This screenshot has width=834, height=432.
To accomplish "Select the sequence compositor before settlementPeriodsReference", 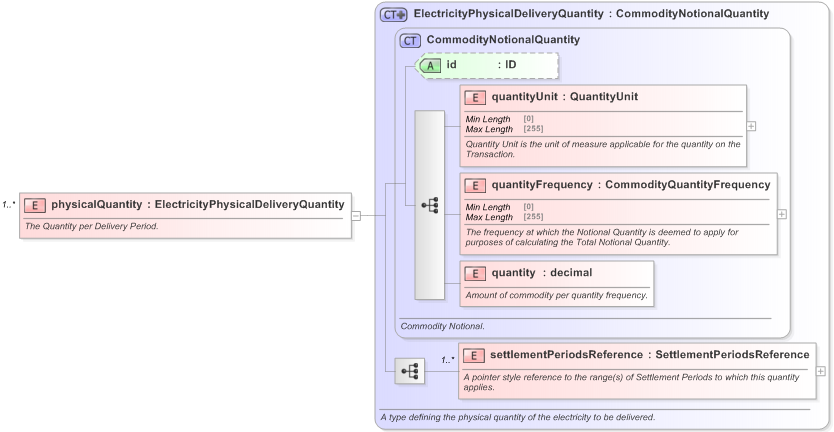I will click(410, 371).
